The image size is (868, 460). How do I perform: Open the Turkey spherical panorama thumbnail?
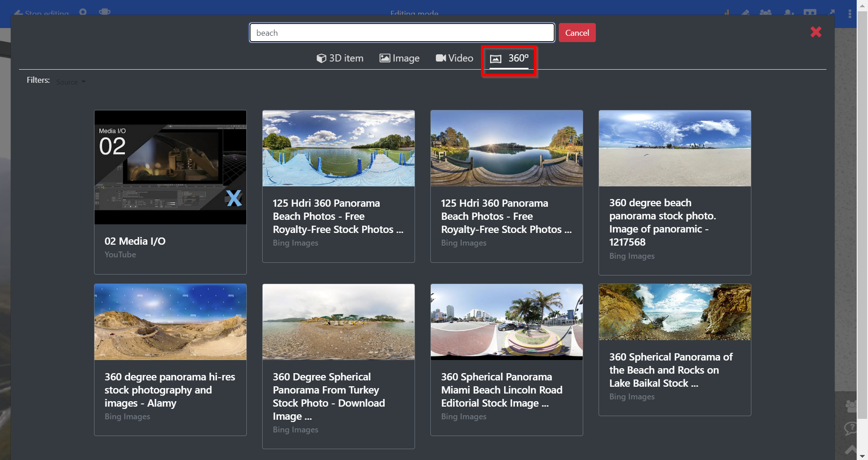[339, 322]
